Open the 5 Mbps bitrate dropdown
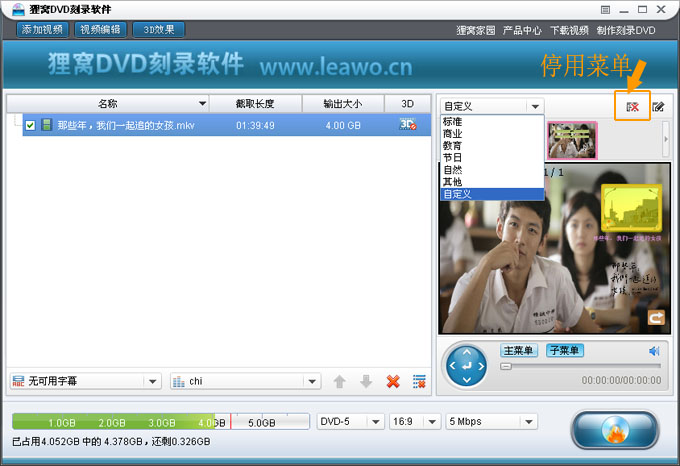The width and height of the screenshot is (680, 466). (528, 421)
